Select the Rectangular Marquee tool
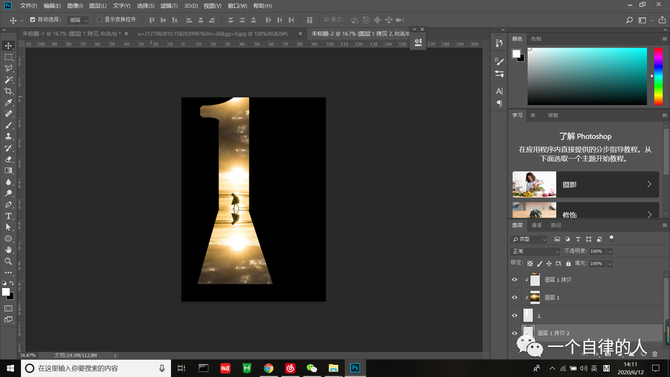This screenshot has height=377, width=670. pyautogui.click(x=8, y=57)
